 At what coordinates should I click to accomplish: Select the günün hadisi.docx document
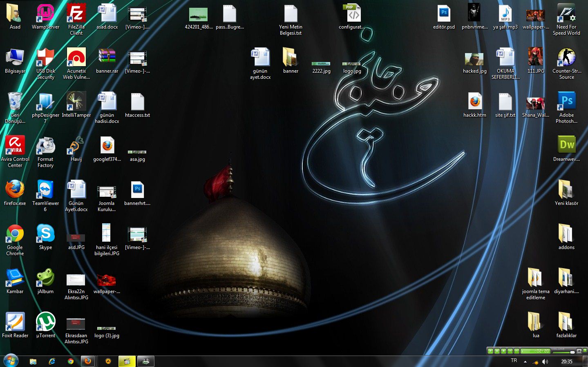tap(107, 108)
